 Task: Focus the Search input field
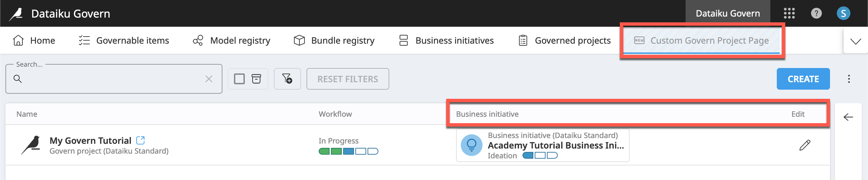pos(114,79)
